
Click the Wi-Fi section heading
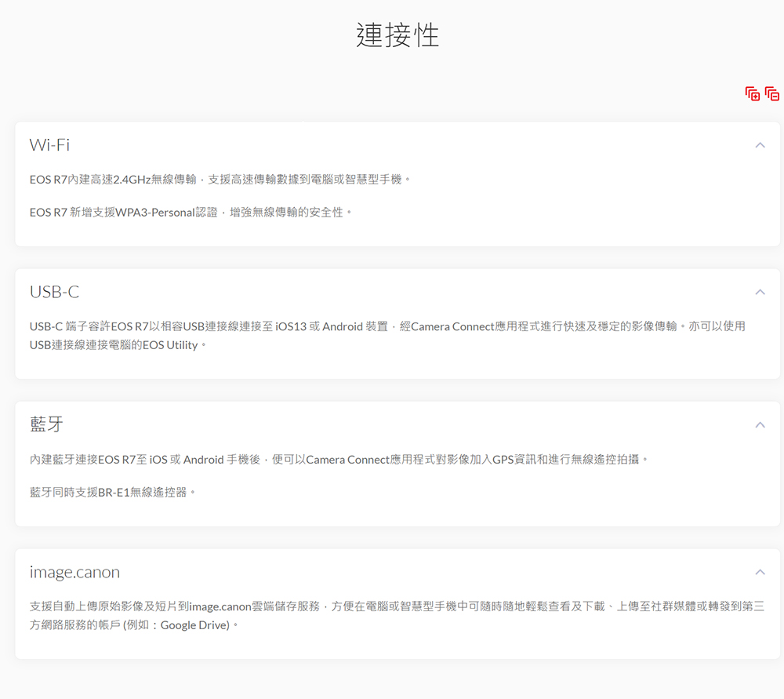(49, 145)
